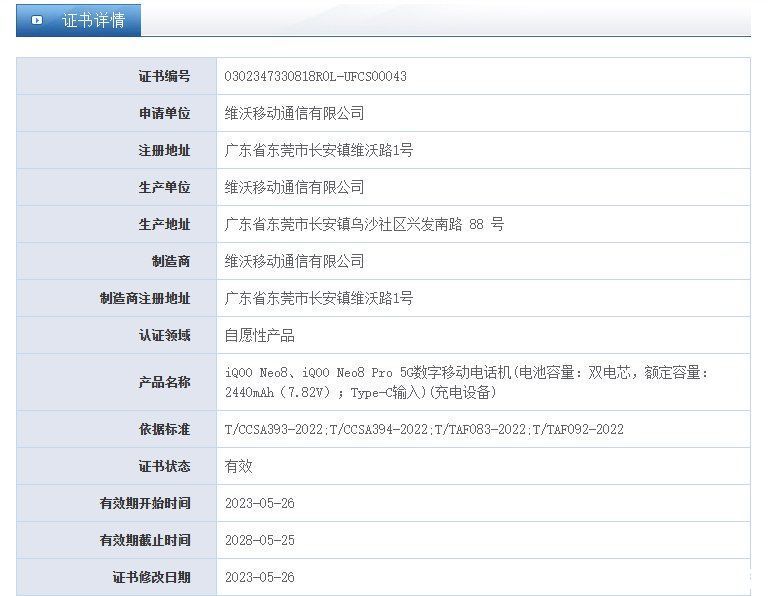Screen dimensions: 768x596
Task: Click the 注册地址 label
Action: point(164,150)
